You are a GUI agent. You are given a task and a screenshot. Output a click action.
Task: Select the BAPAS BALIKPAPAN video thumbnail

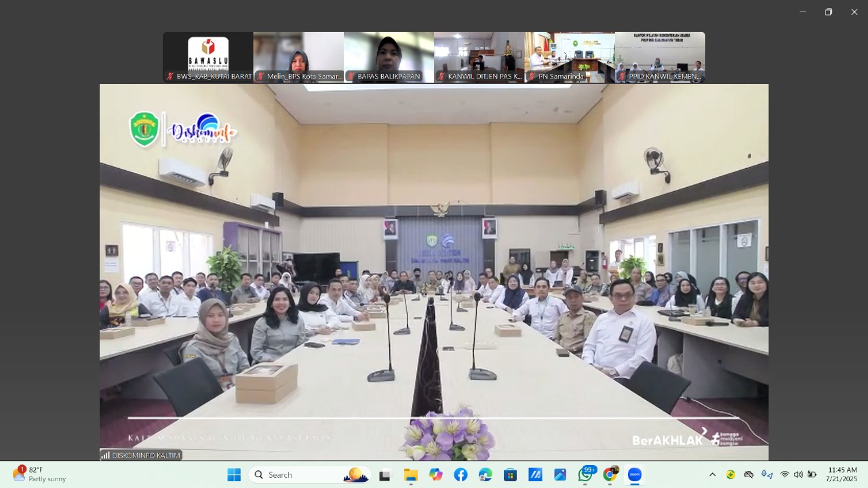(x=389, y=57)
